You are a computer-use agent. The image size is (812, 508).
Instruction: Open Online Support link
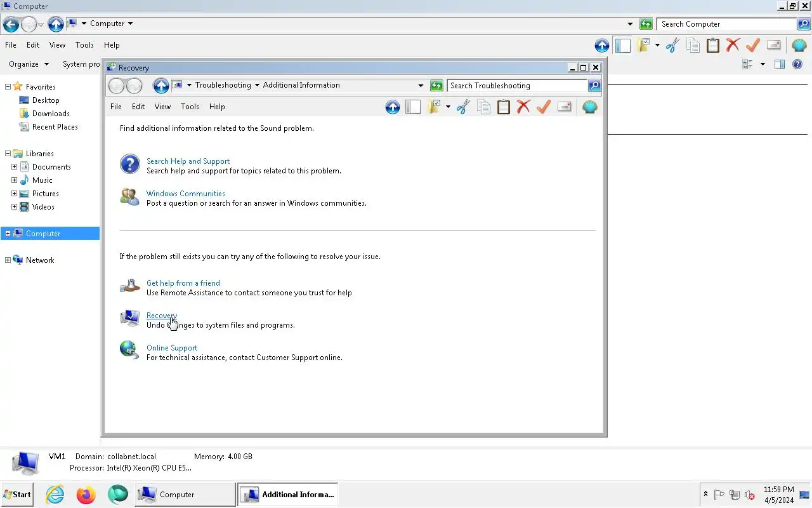click(x=172, y=348)
